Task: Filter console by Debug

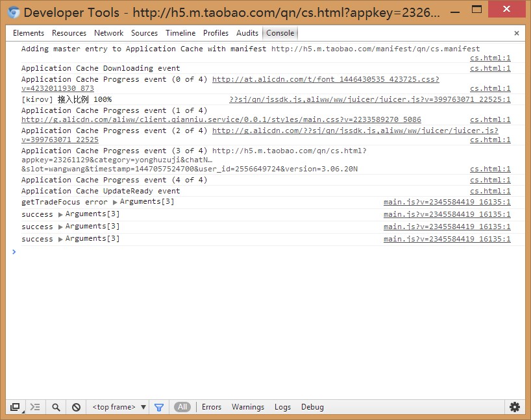Action: 312,407
